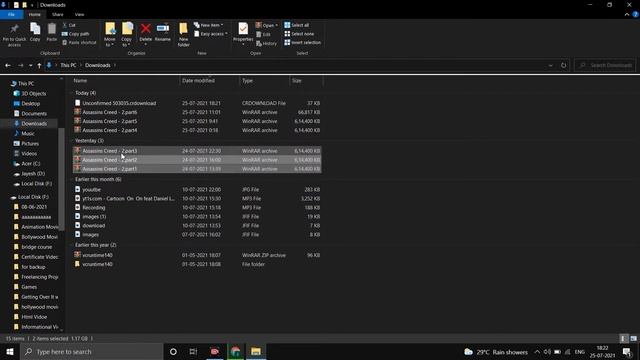Click Pin to Quick access icon
640x360 pixels.
pyautogui.click(x=14, y=29)
